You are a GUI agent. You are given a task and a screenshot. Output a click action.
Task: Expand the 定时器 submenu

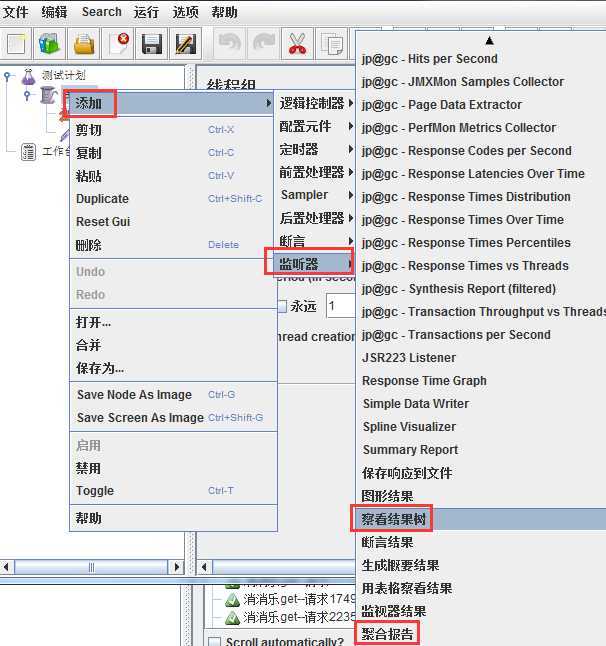click(x=316, y=149)
